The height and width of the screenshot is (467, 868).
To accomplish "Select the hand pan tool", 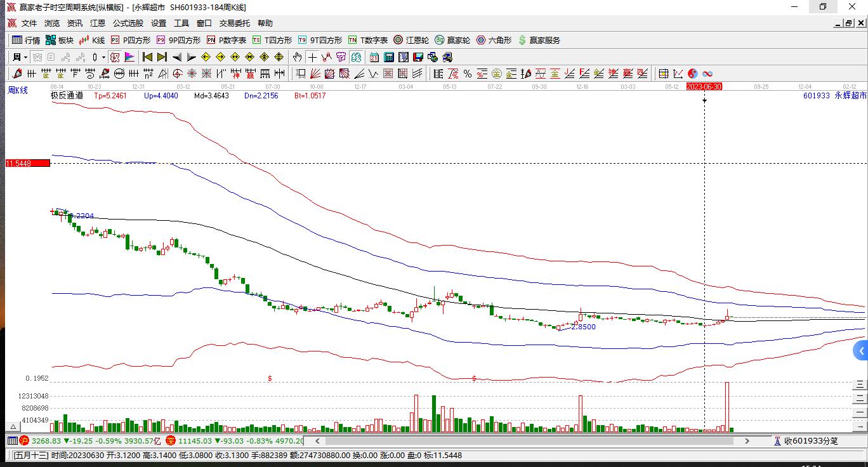I will click(297, 57).
